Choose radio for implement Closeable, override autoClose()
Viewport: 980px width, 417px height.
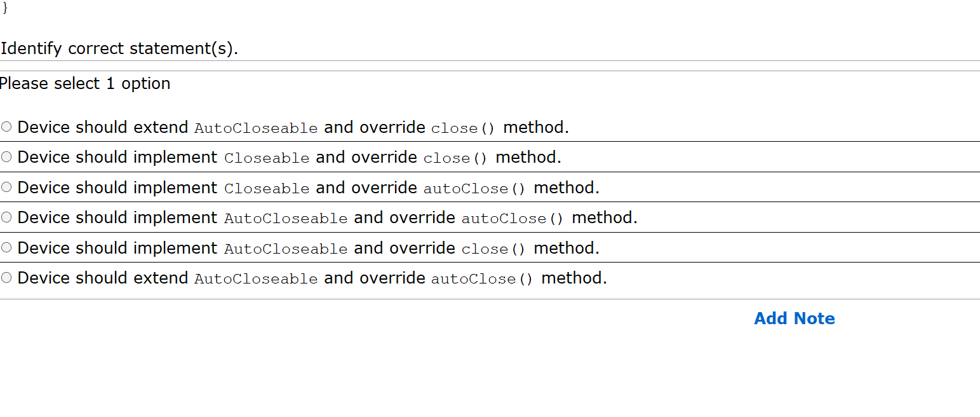pos(6,187)
